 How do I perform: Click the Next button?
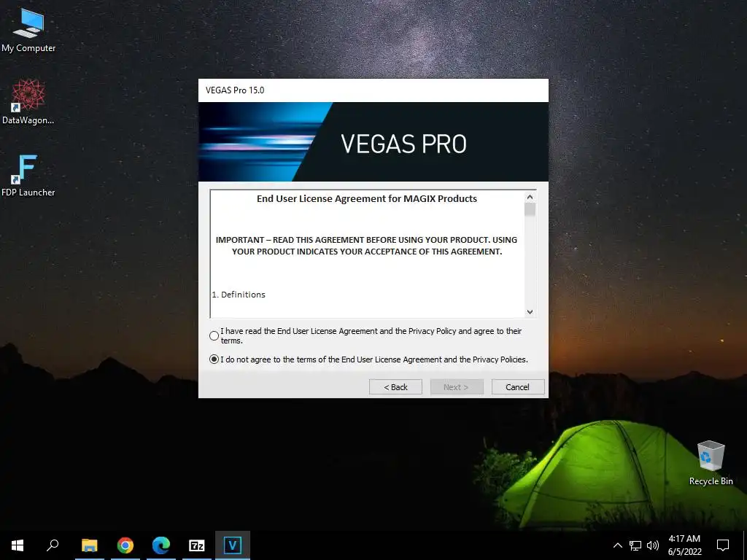457,387
